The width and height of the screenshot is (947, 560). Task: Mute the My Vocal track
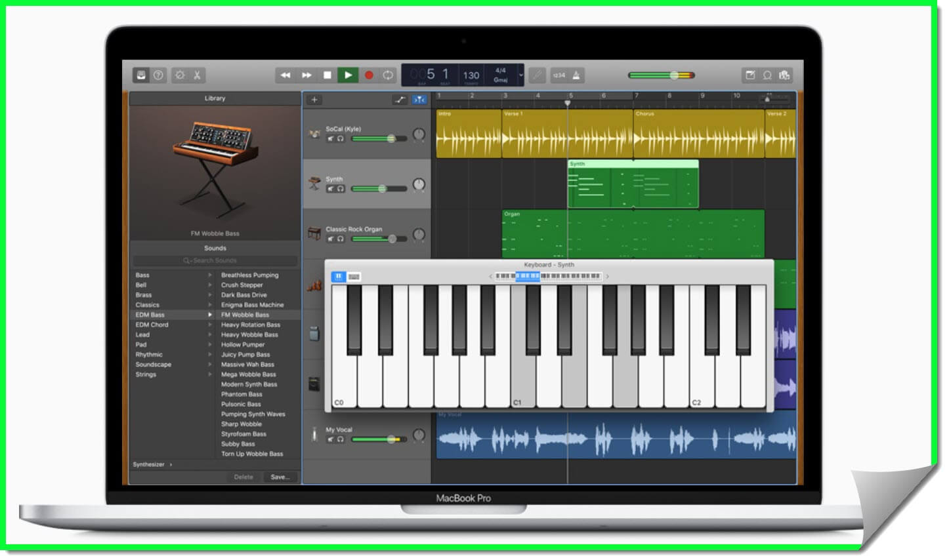[x=331, y=439]
